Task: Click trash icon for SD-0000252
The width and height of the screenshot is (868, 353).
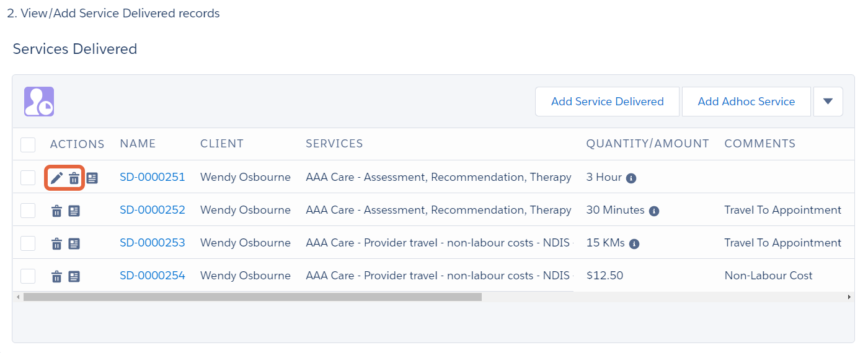Action: [x=56, y=211]
